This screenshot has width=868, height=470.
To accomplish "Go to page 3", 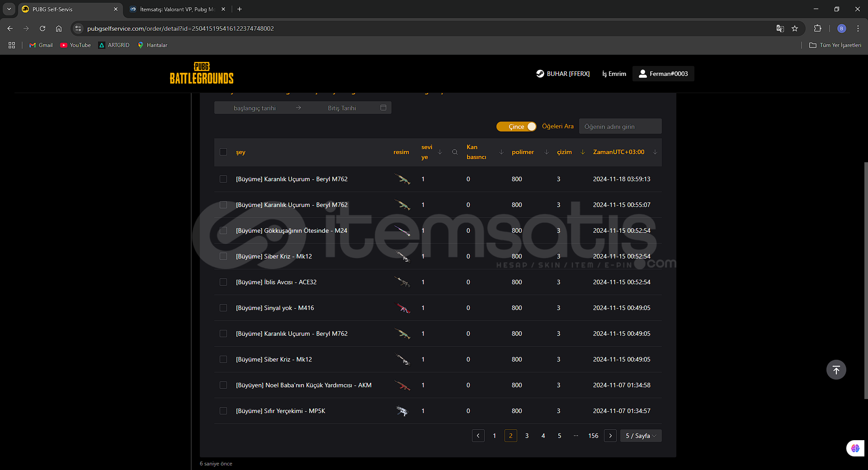I will point(527,436).
